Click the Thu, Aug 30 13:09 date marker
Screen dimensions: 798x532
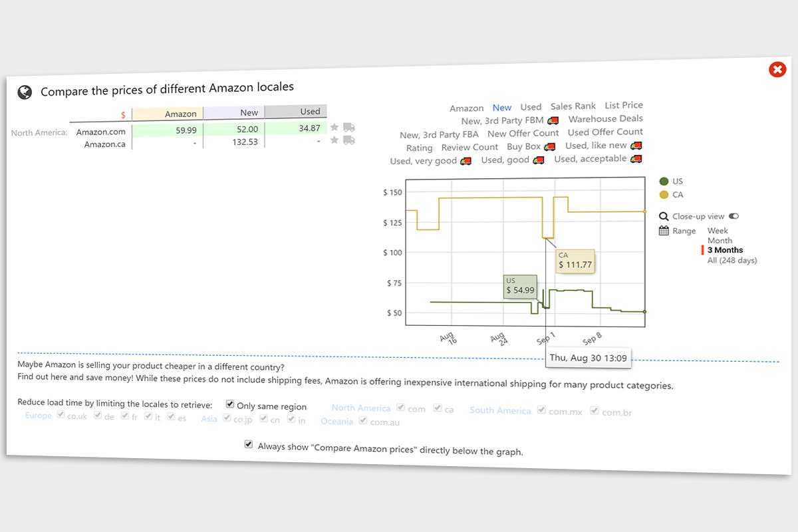pyautogui.click(x=588, y=358)
